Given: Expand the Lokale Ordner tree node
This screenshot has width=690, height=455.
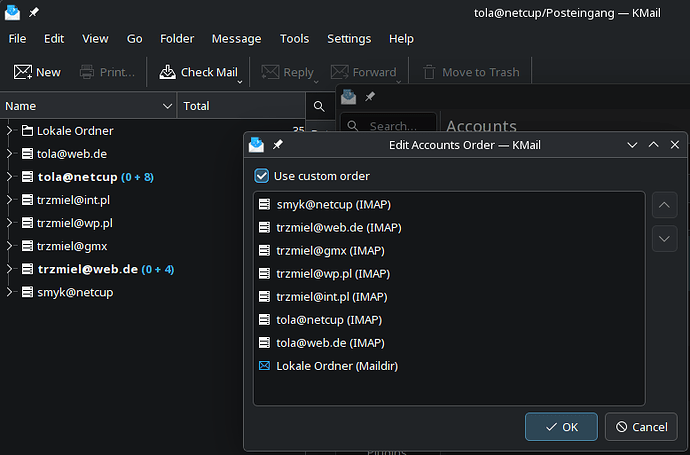Looking at the screenshot, I should (x=9, y=131).
